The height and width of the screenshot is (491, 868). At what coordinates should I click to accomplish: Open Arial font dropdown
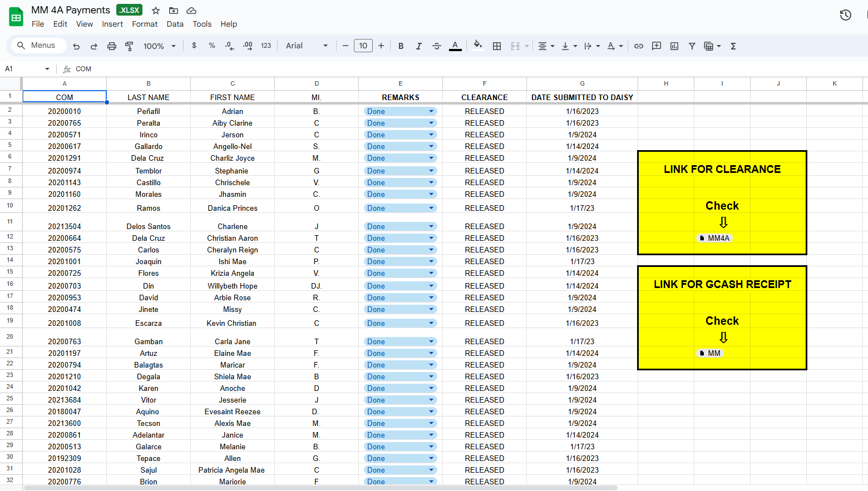[x=307, y=46]
